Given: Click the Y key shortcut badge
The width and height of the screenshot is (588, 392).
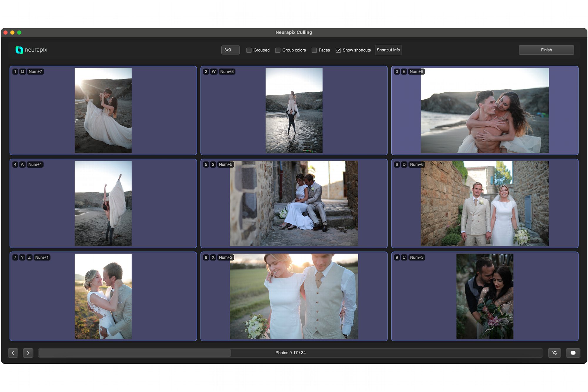Looking at the screenshot, I should click(x=22, y=257).
